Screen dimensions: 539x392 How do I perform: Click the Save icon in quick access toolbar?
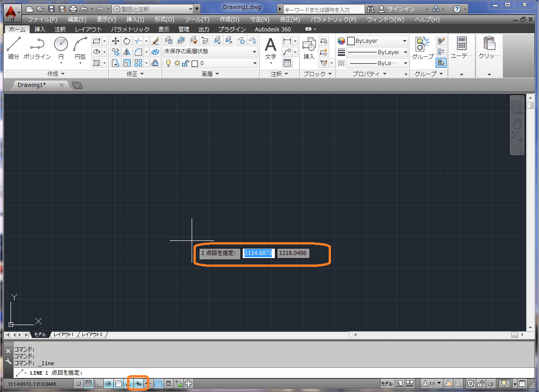coord(51,9)
